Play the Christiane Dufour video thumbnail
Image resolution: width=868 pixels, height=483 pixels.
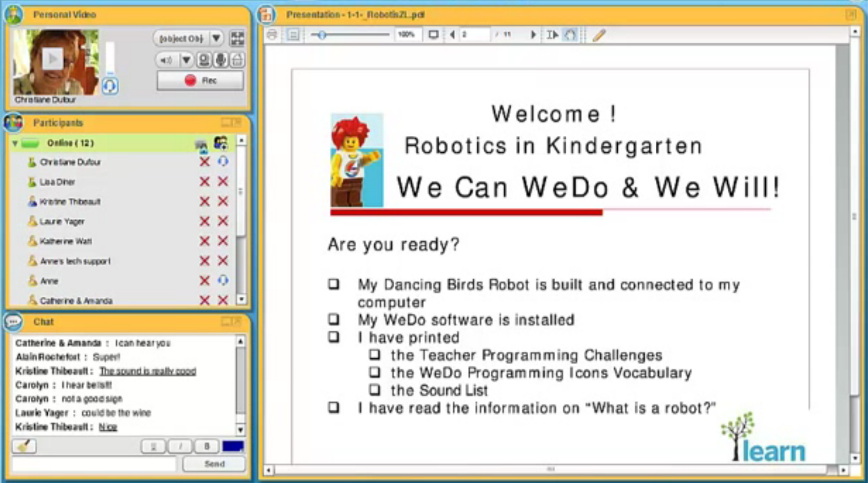(53, 59)
